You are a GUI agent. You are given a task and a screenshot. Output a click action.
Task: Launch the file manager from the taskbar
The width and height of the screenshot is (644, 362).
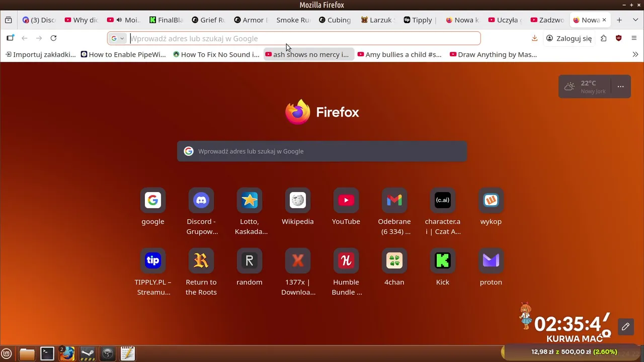(27, 353)
